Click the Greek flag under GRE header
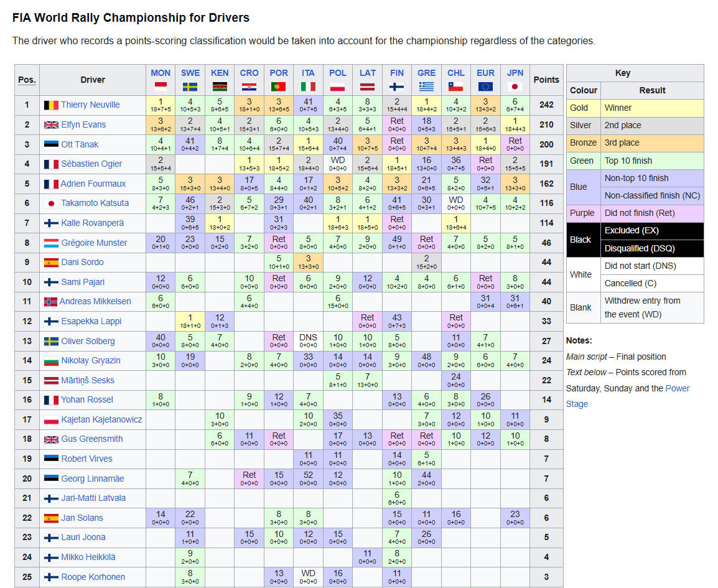The image size is (718, 588). 426,86
